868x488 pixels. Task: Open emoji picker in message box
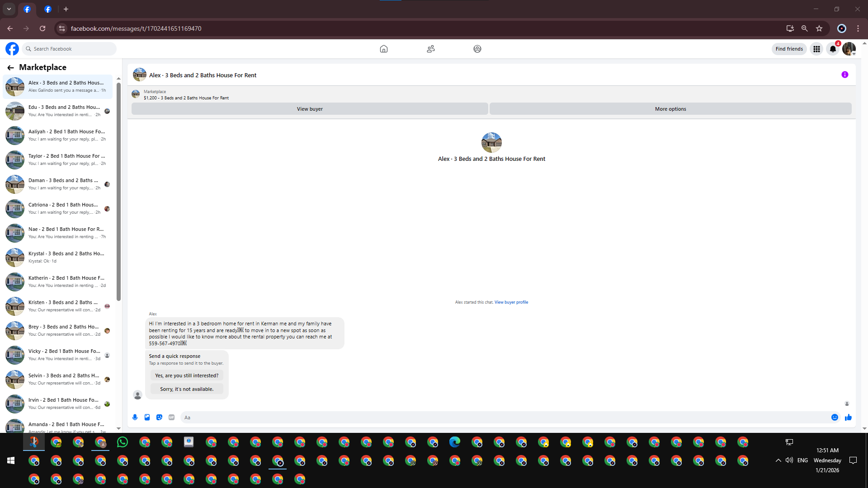pyautogui.click(x=835, y=418)
